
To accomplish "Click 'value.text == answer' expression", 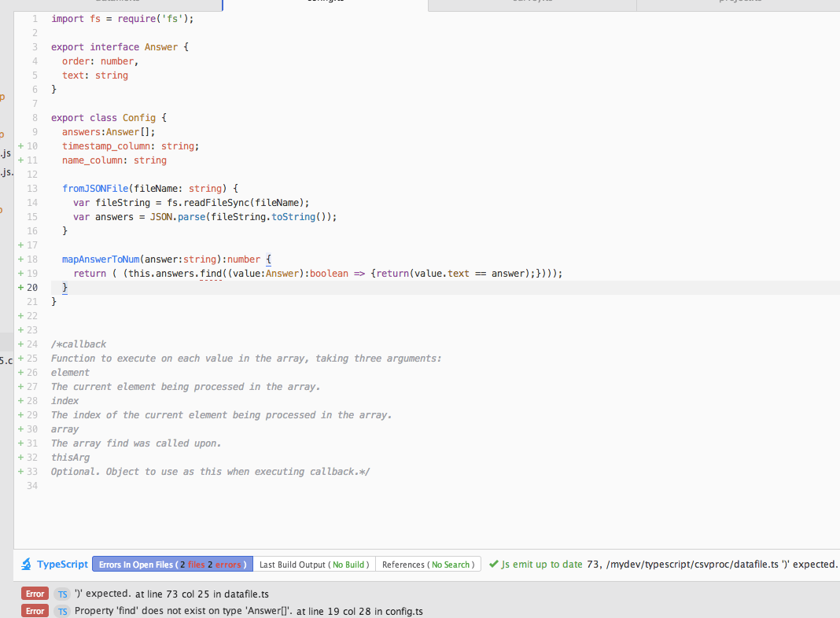I will click(470, 274).
